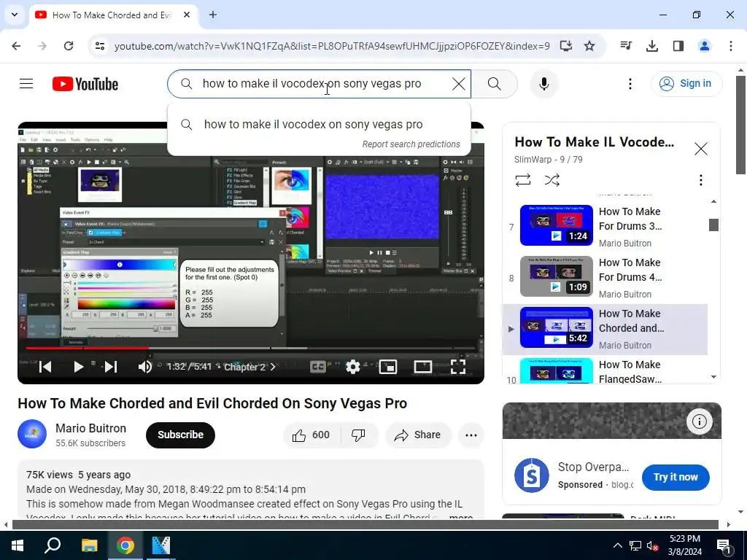Toggle loop playlist
Image resolution: width=747 pixels, height=560 pixels.
522,180
